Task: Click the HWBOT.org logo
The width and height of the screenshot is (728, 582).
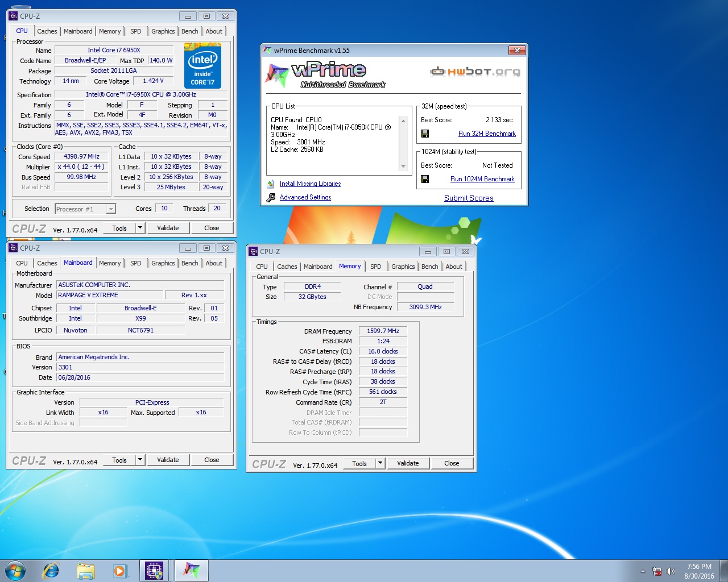Action: click(x=475, y=71)
